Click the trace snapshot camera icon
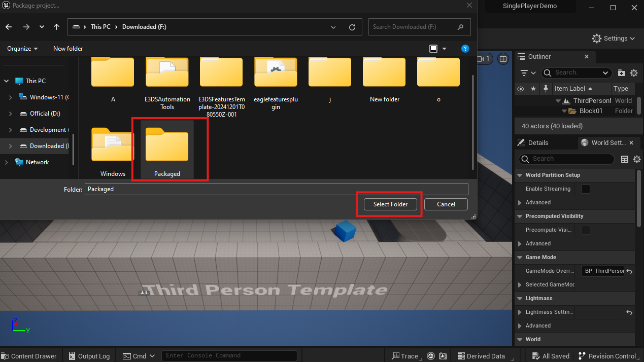 coord(443,356)
